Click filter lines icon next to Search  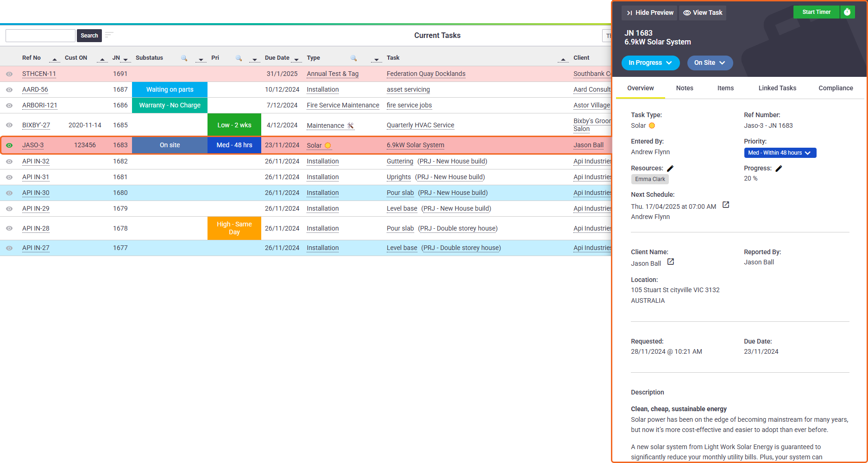click(x=109, y=35)
